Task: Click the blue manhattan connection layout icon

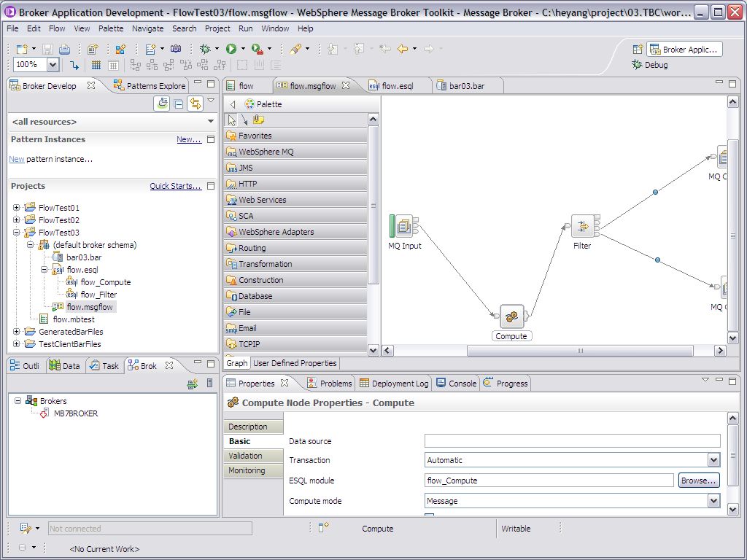Action: point(74,65)
